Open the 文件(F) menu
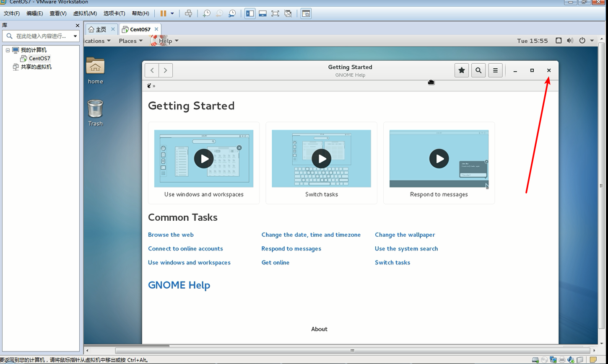608x364 pixels. (x=11, y=13)
